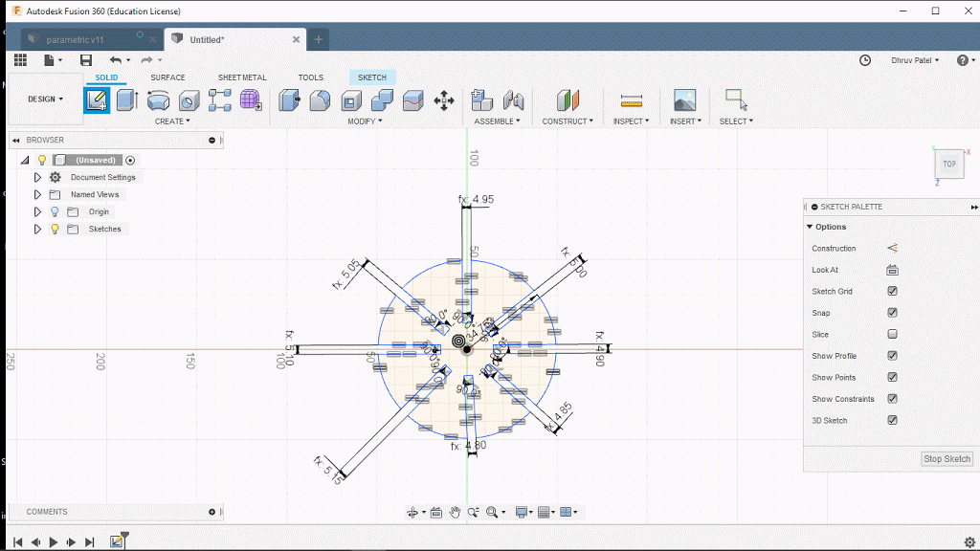Select the Press Pull tool

(x=289, y=100)
